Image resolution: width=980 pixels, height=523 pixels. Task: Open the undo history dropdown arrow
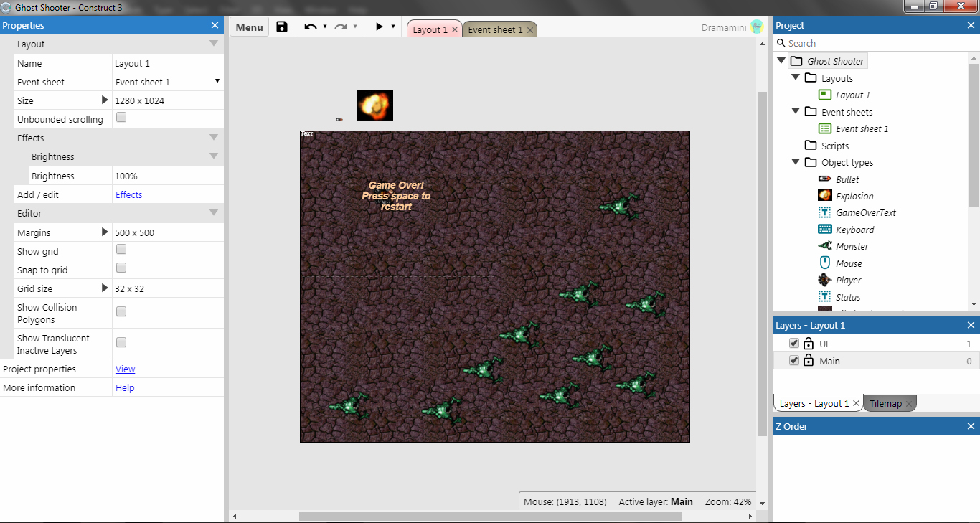click(x=325, y=27)
